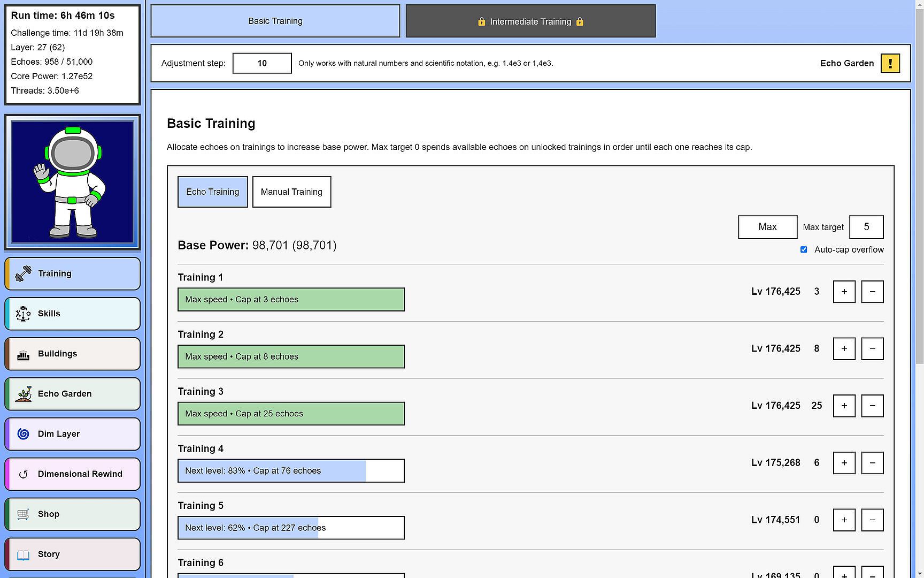
Task: Click the Adjustment step input field
Action: [262, 63]
